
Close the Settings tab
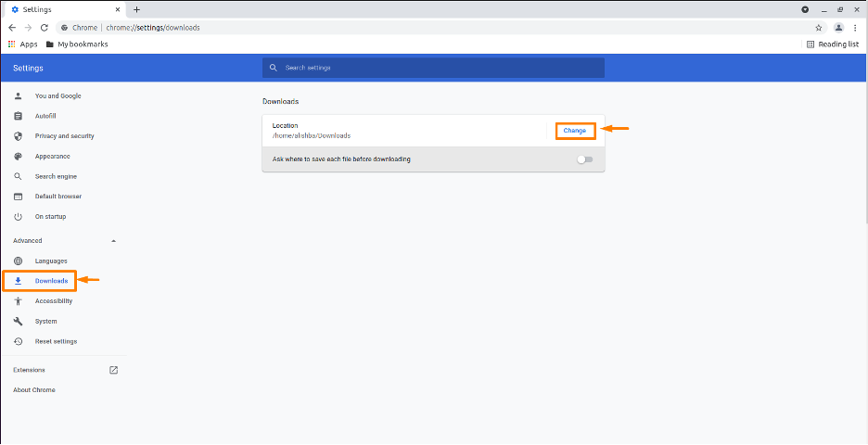pos(118,9)
